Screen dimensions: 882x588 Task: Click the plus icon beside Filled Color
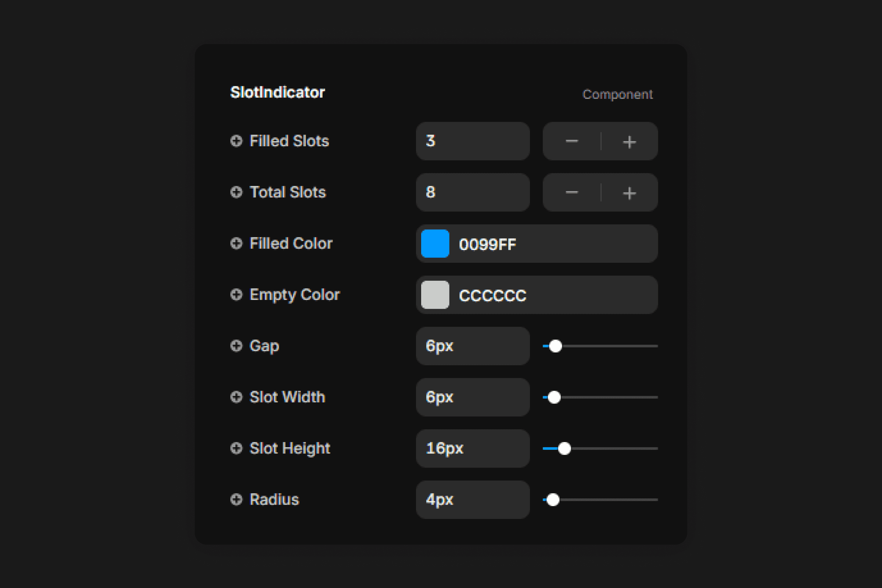click(x=236, y=243)
